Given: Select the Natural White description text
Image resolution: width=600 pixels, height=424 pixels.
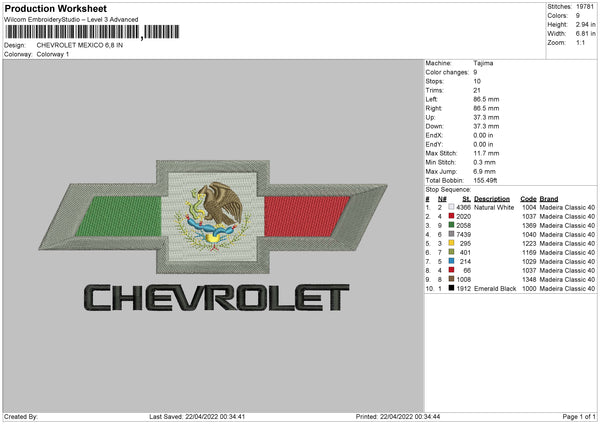Looking at the screenshot, I should [x=494, y=207].
